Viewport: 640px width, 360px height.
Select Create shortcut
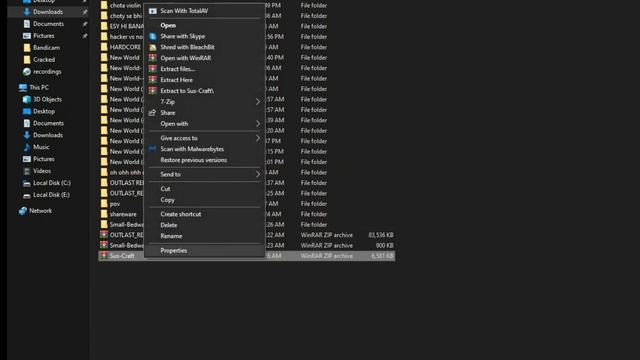[x=204, y=214]
